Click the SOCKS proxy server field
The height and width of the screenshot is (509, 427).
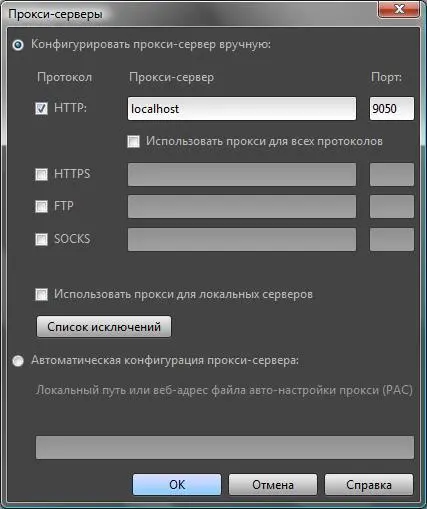click(242, 239)
